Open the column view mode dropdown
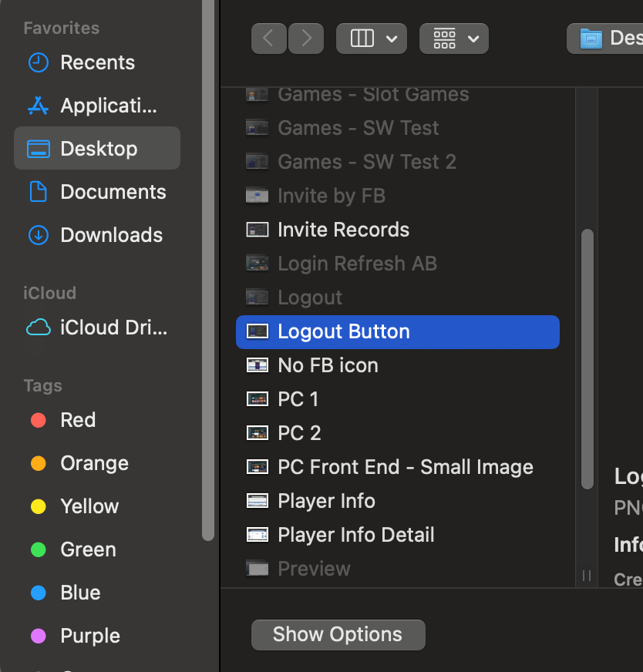 [x=372, y=39]
